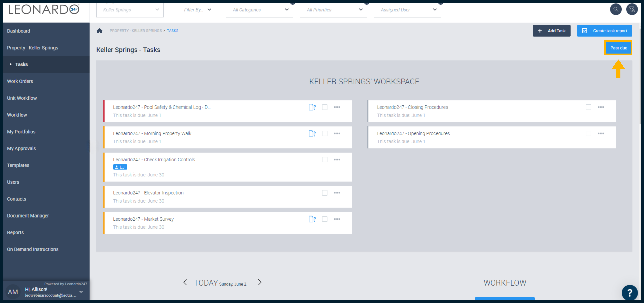
Task: Open more options for Elevator Inspection
Action: [337, 193]
